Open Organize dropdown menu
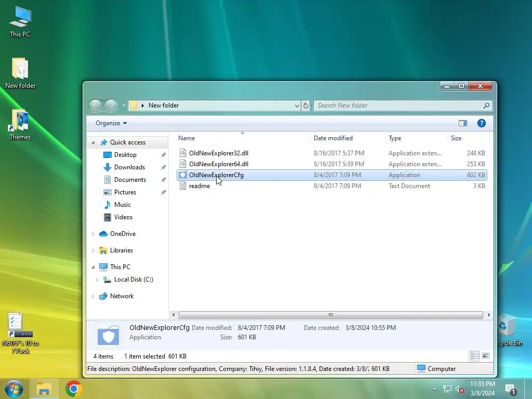 pos(111,123)
